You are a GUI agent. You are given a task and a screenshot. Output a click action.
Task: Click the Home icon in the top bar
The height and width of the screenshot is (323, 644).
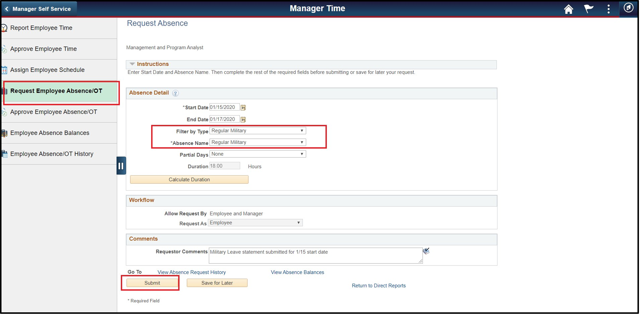point(569,9)
